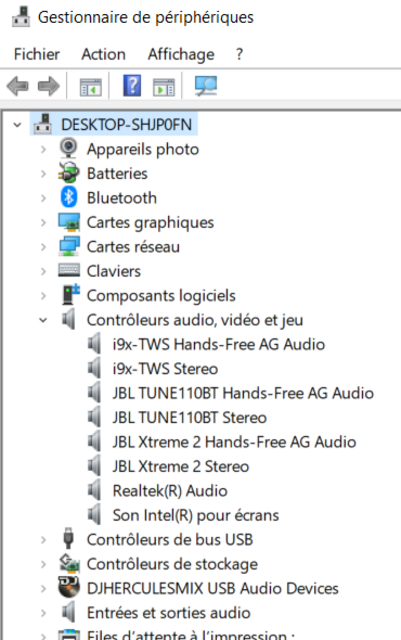Viewport: 401px width, 640px height.
Task: Click the DJHERCULESMIX vinyl record icon
Action: point(69,587)
